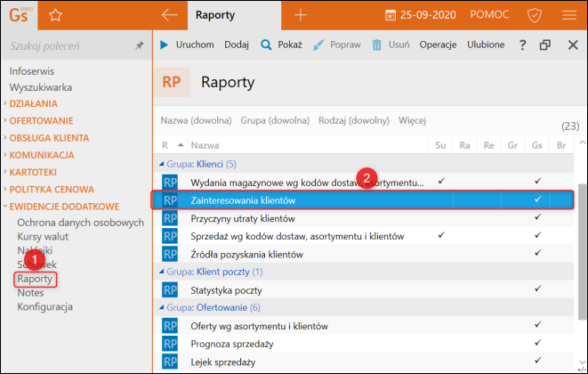
Task: Click the shield security icon
Action: [534, 15]
